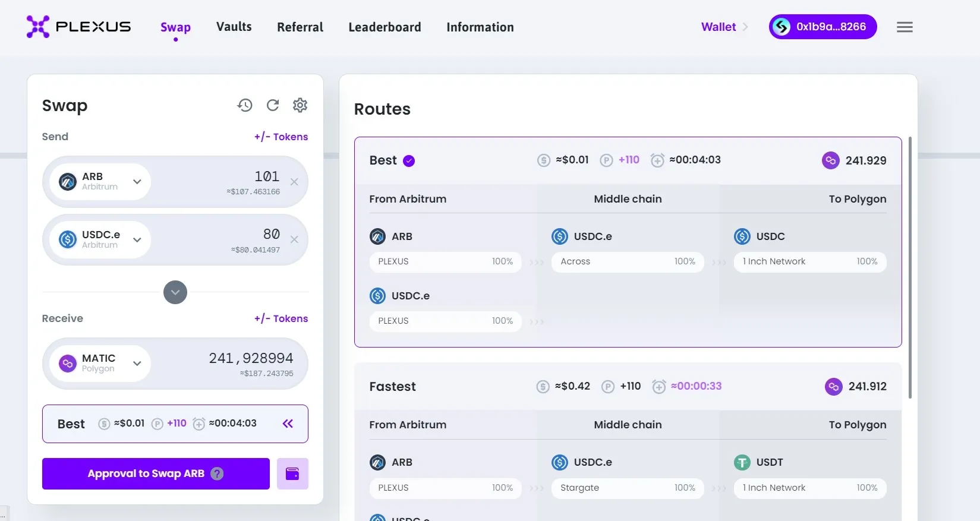Click USDC icon in Best route Polygon

click(742, 236)
